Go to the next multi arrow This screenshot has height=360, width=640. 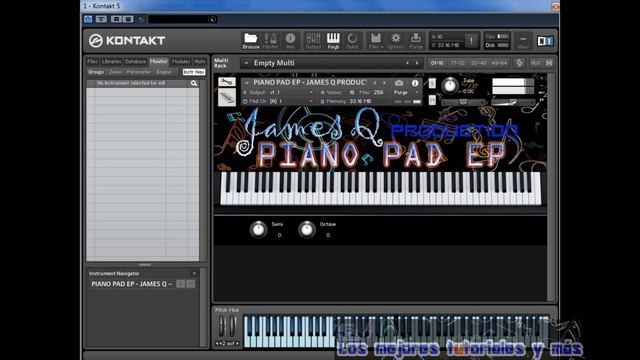(x=417, y=63)
